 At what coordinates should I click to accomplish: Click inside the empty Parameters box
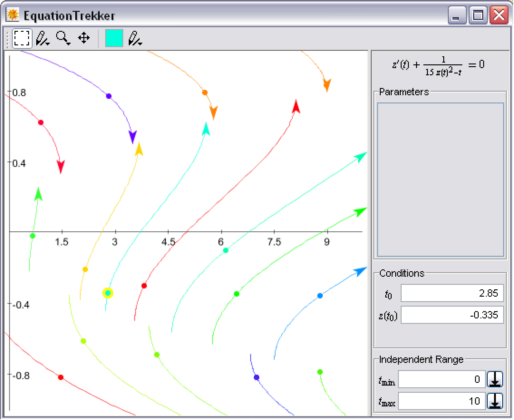point(440,180)
